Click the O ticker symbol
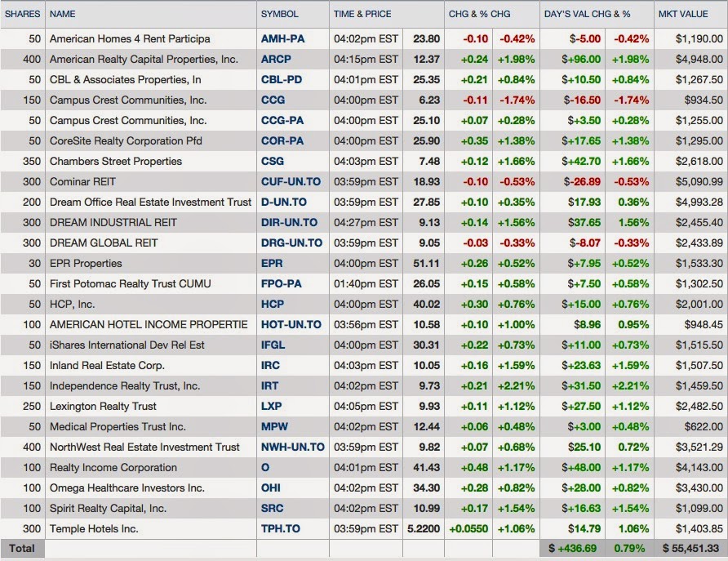This screenshot has width=728, height=561. point(265,468)
